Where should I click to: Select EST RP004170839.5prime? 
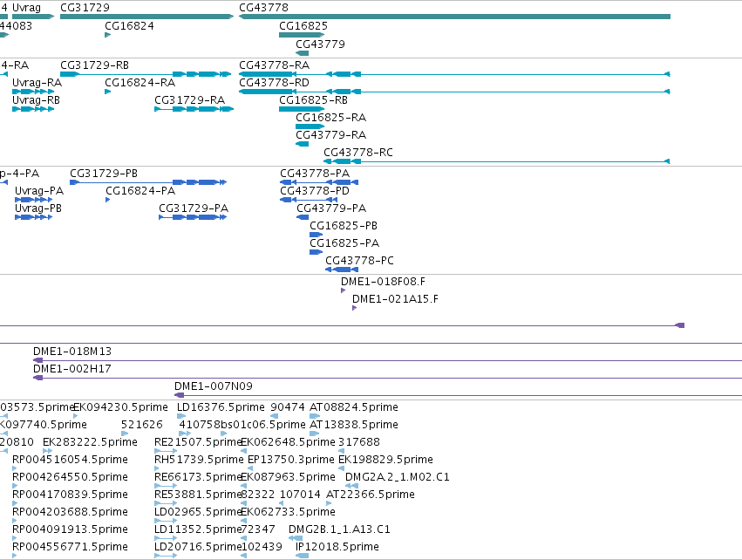coord(15,503)
